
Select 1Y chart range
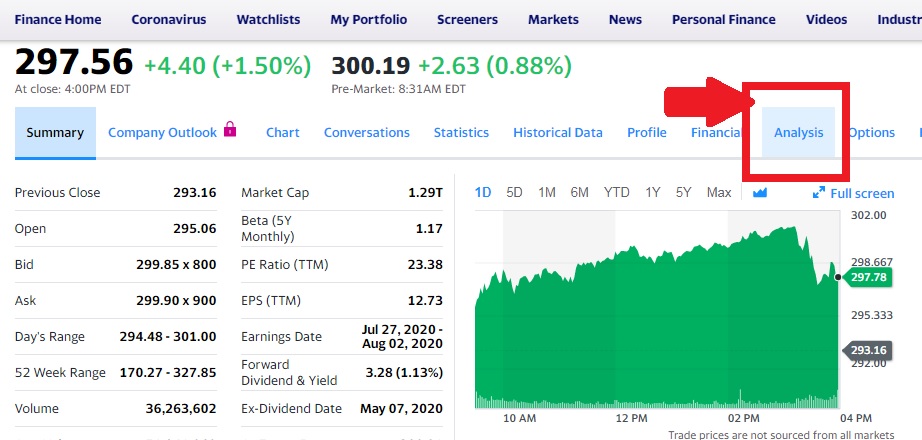653,192
